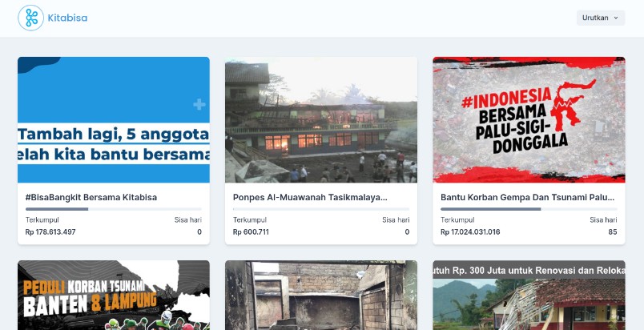Open the #BisaBangkit Bersama Kitabisa campaign image

114,119
